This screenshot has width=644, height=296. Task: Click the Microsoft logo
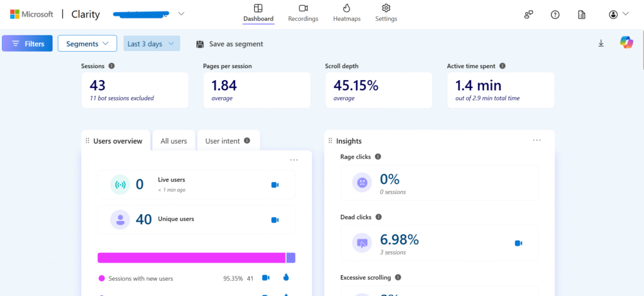(x=31, y=14)
